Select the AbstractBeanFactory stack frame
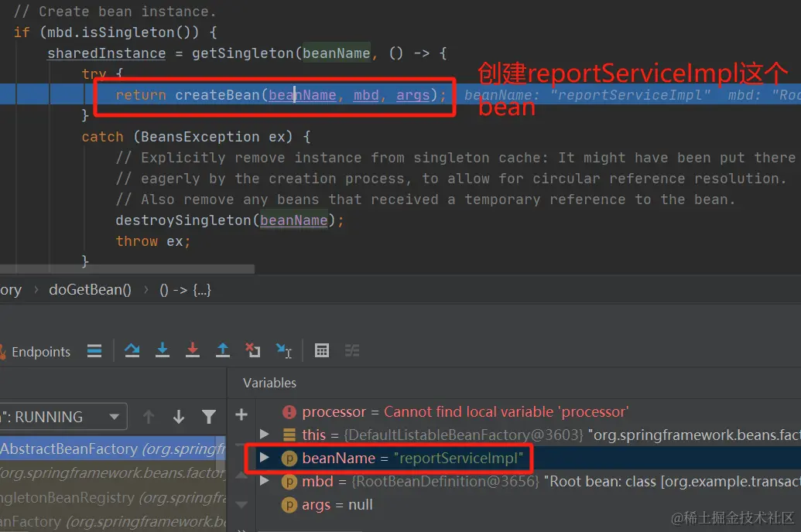 [112, 448]
